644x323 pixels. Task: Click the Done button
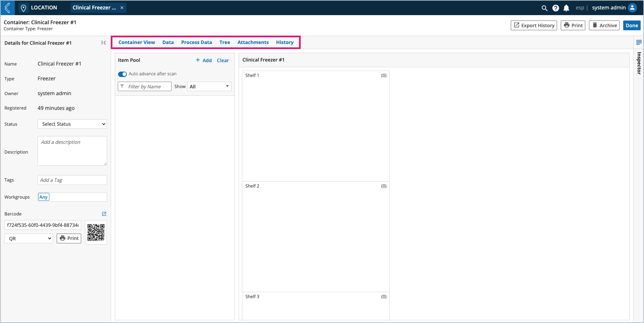pyautogui.click(x=632, y=26)
